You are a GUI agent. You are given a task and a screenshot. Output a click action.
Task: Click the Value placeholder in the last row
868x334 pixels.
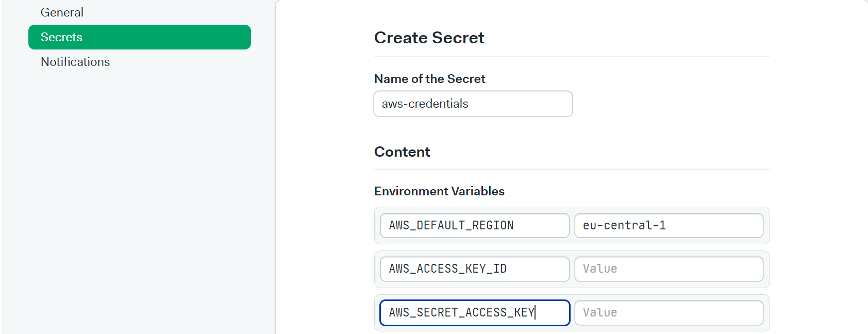[x=600, y=312]
